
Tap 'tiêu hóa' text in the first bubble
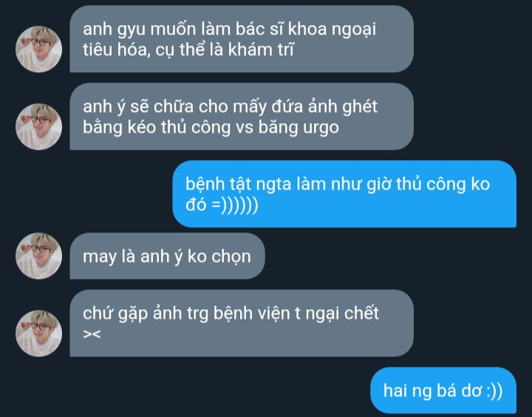point(115,50)
